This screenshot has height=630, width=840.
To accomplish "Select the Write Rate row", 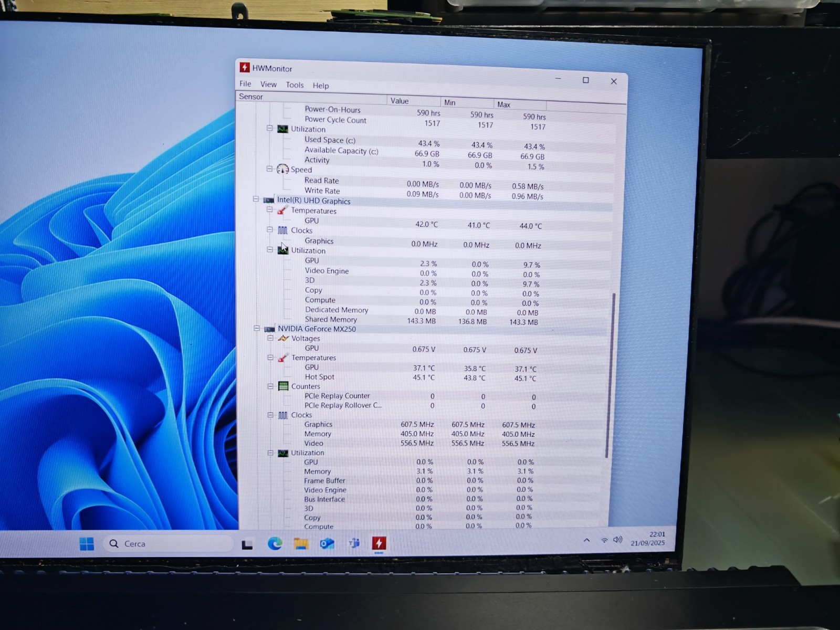I will (423, 193).
